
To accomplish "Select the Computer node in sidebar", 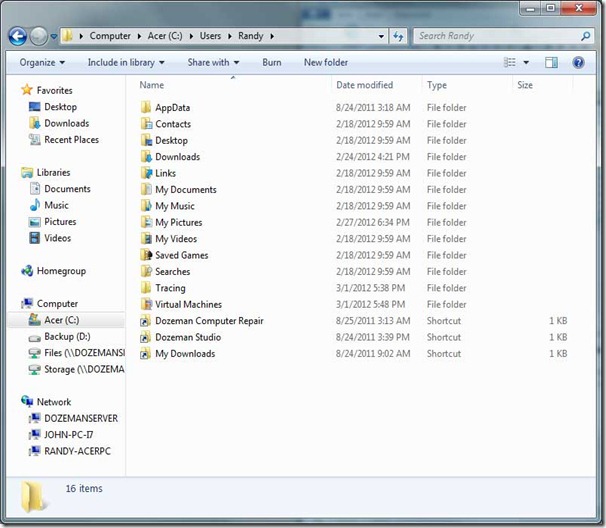I will (x=57, y=304).
